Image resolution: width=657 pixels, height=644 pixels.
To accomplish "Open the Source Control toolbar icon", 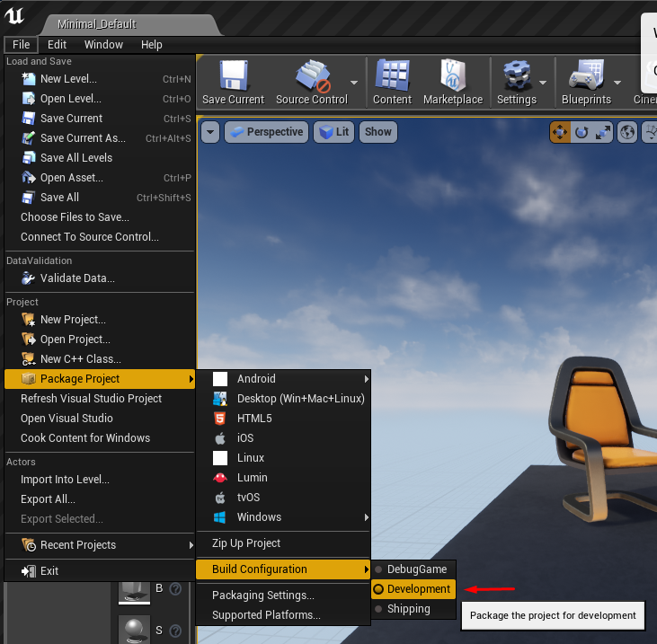I will (312, 75).
